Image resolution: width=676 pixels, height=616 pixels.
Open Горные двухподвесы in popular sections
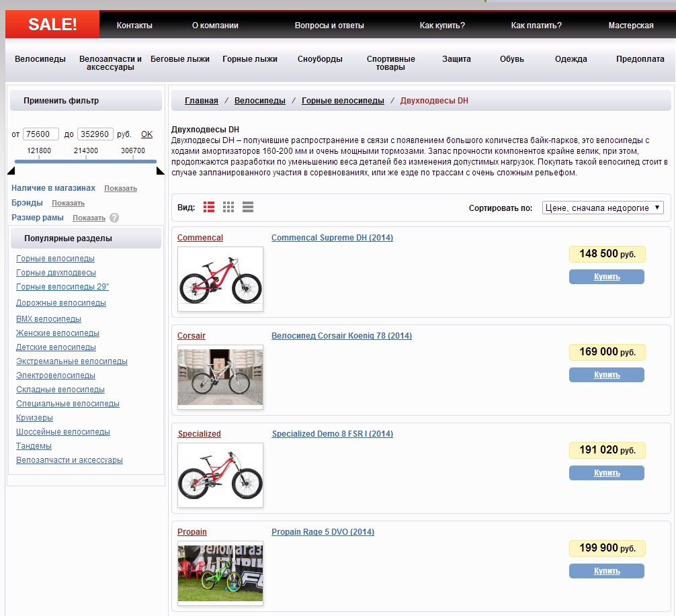point(56,273)
